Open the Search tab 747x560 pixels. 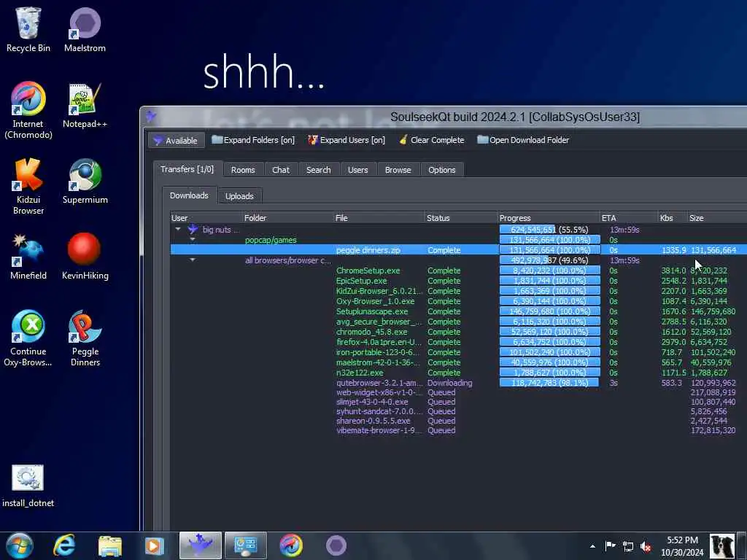point(318,170)
